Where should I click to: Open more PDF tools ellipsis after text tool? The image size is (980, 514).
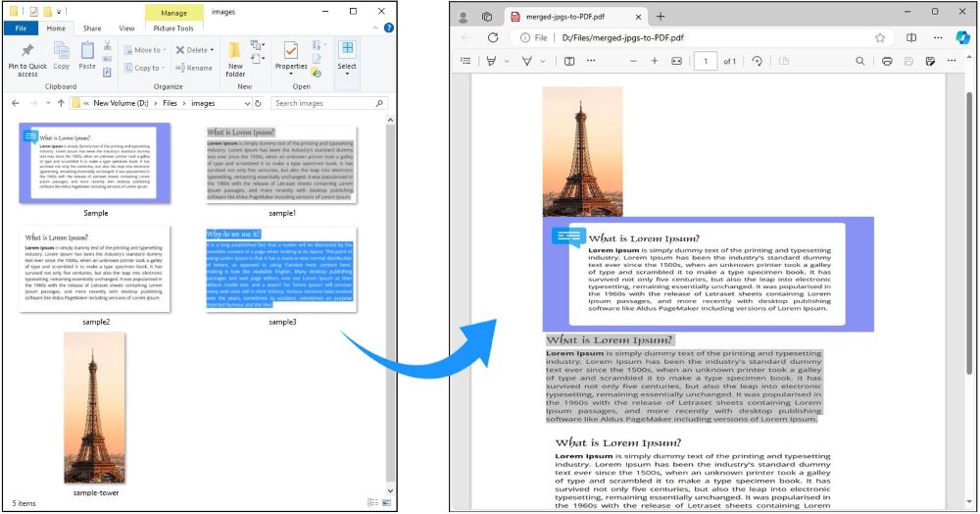pyautogui.click(x=591, y=61)
